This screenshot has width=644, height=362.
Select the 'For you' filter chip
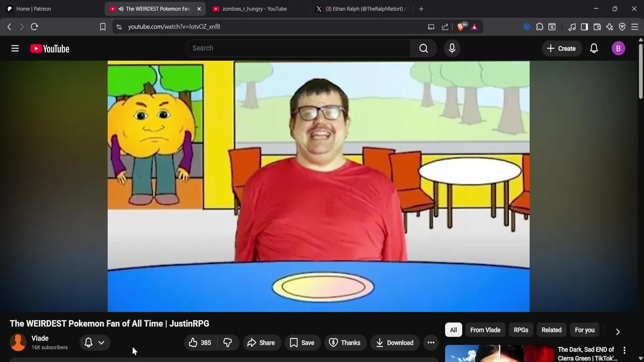coord(585,330)
